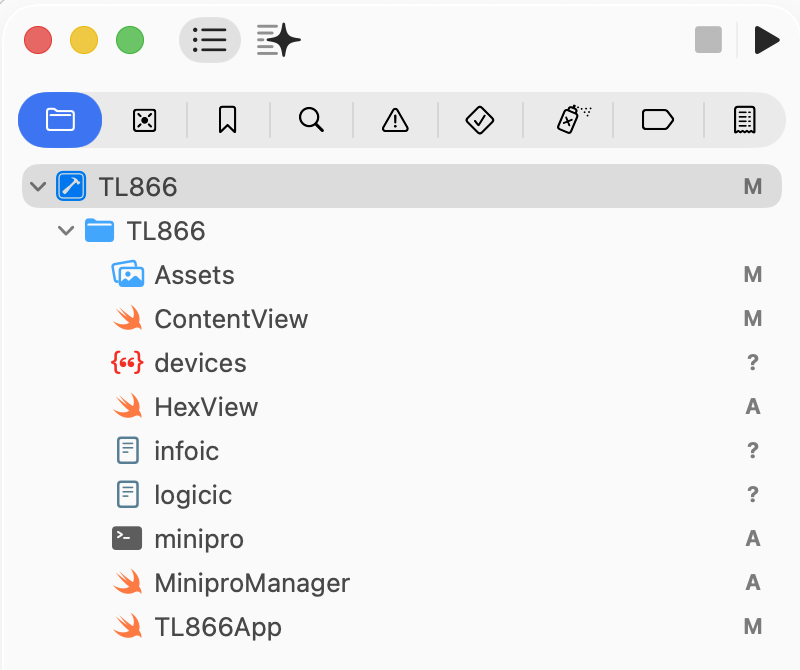
Task: Open the Test navigator checkmark diamond
Action: pyautogui.click(x=480, y=120)
